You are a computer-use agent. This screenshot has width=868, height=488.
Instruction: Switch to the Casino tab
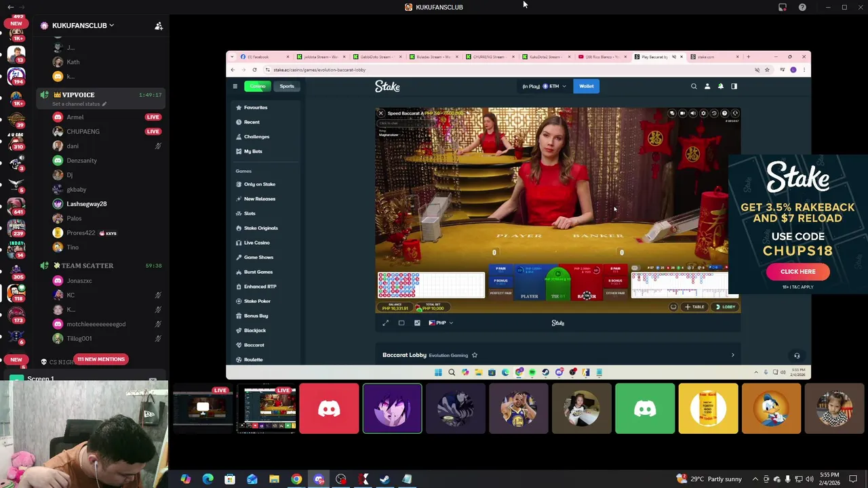click(258, 86)
